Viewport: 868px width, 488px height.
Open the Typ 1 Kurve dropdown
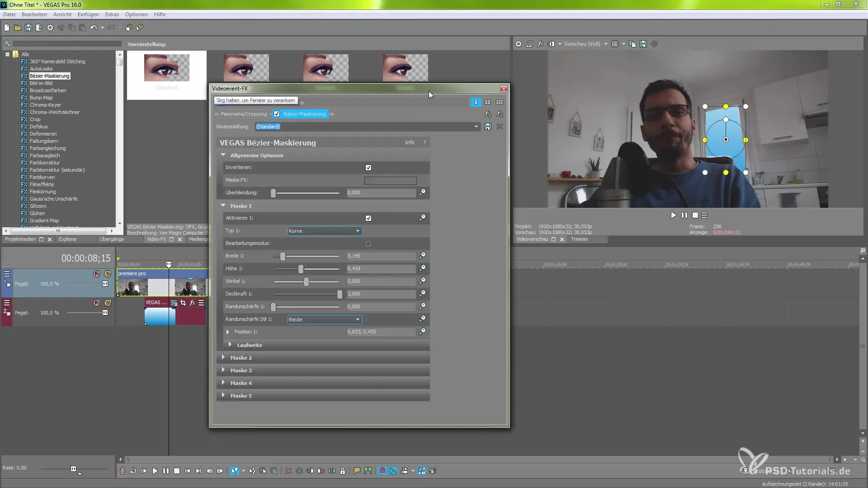[325, 231]
